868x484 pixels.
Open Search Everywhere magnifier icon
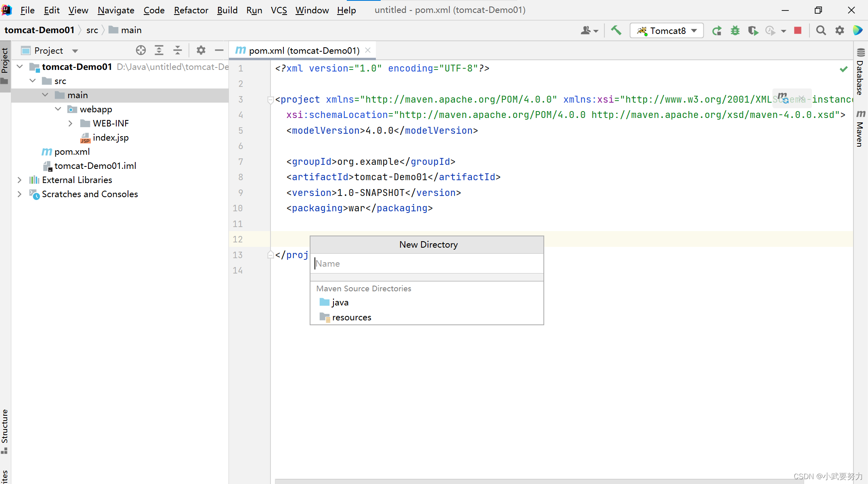coord(821,31)
